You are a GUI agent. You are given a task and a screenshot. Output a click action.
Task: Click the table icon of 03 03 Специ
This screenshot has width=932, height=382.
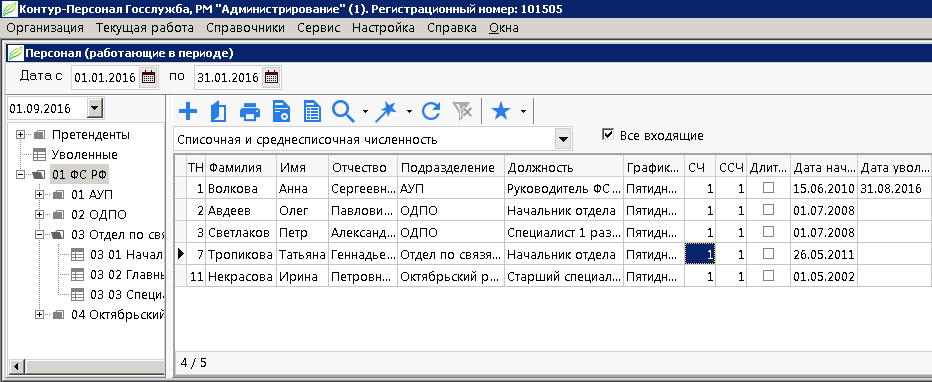click(x=78, y=295)
